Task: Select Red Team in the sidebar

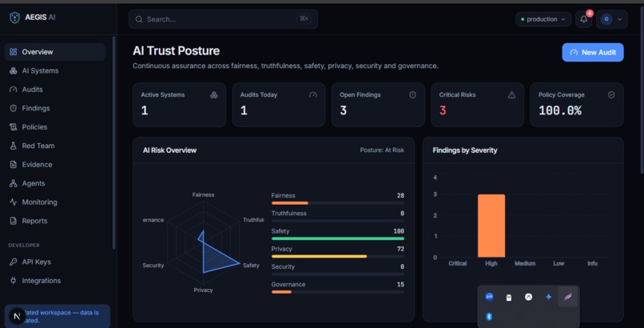Action: 55,146
